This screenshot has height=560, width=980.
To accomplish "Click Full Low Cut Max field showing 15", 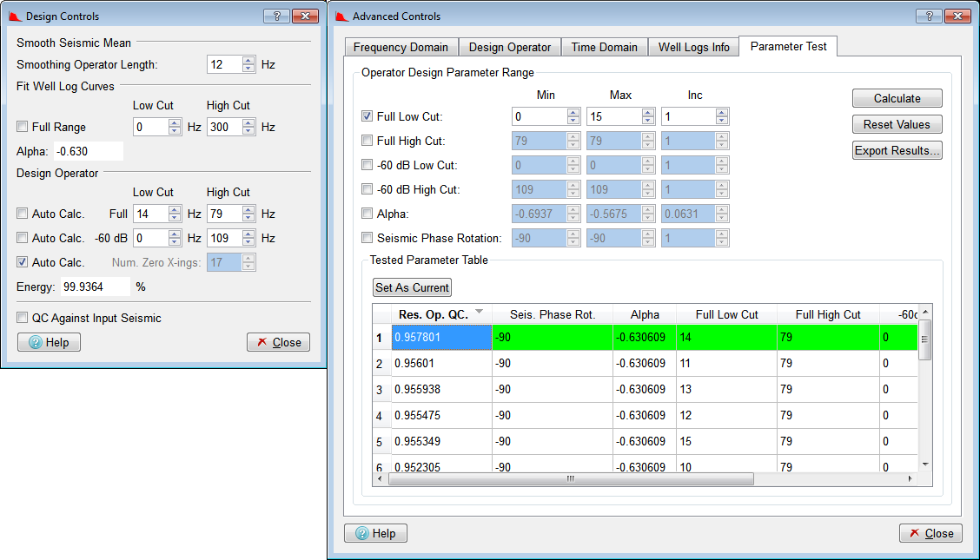I will click(x=613, y=116).
